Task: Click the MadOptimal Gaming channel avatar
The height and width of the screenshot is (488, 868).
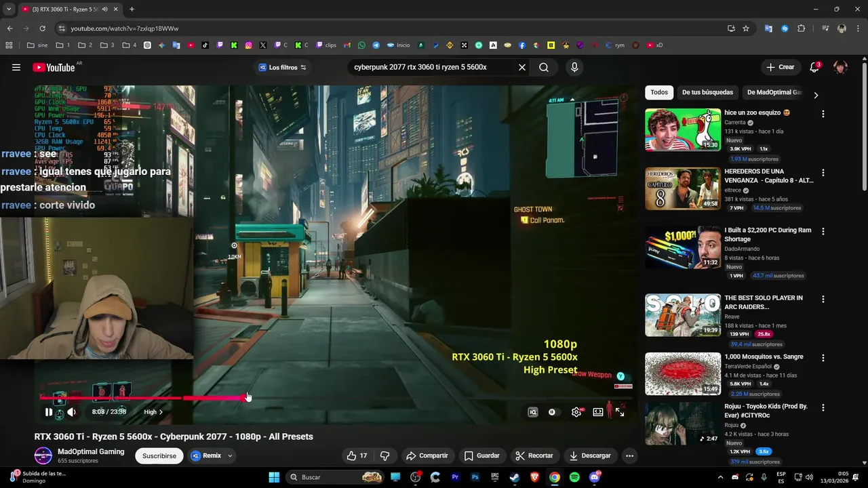Action: 43,455
